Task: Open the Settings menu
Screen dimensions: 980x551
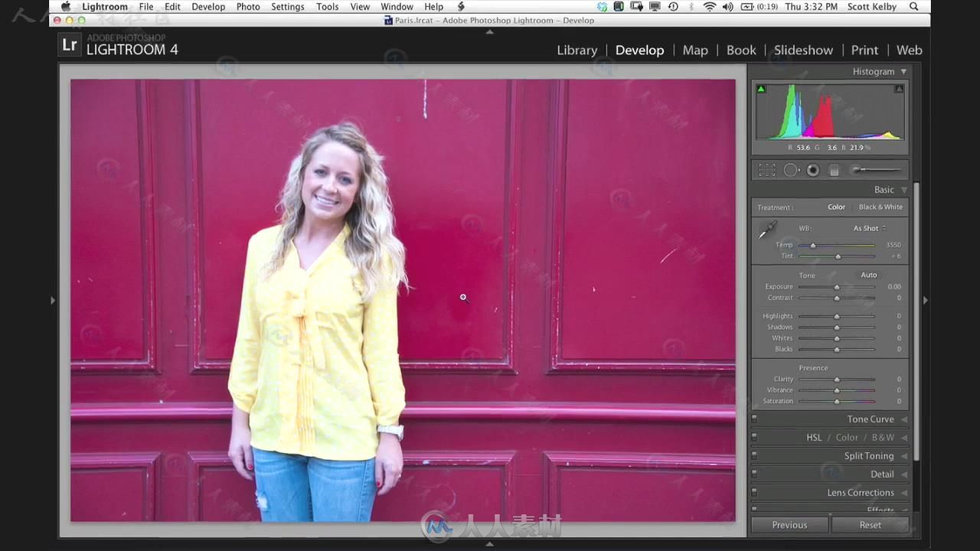Action: coord(288,7)
